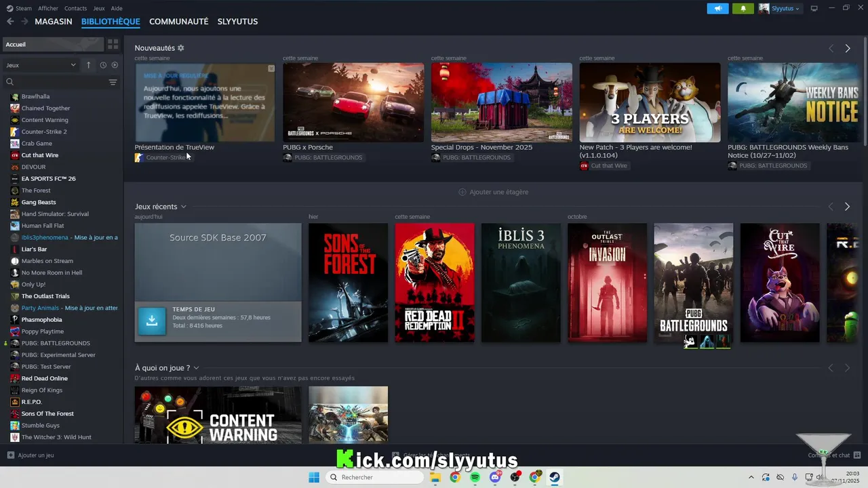Open File Explorer from the taskbar
This screenshot has width=868, height=488.
click(435, 477)
